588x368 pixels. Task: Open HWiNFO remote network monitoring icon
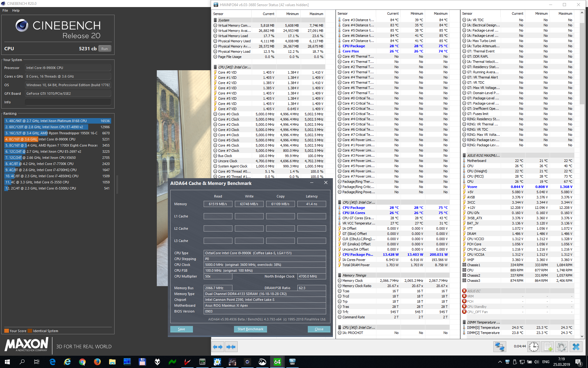(x=499, y=347)
